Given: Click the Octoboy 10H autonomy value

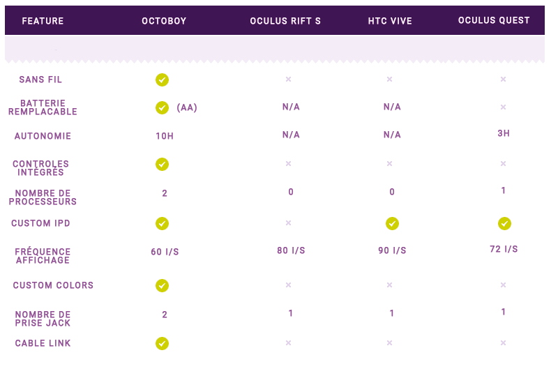Looking at the screenshot, I should [x=165, y=136].
